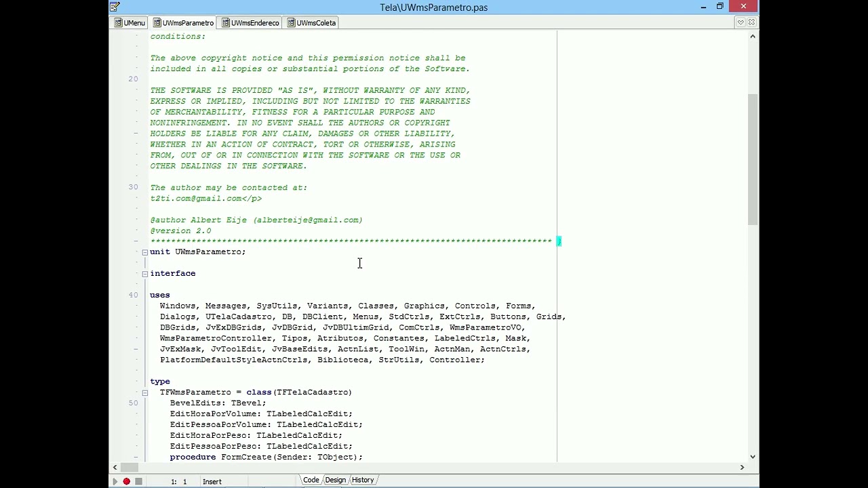The width and height of the screenshot is (868, 488).
Task: Play the recorded macro
Action: coord(115,481)
